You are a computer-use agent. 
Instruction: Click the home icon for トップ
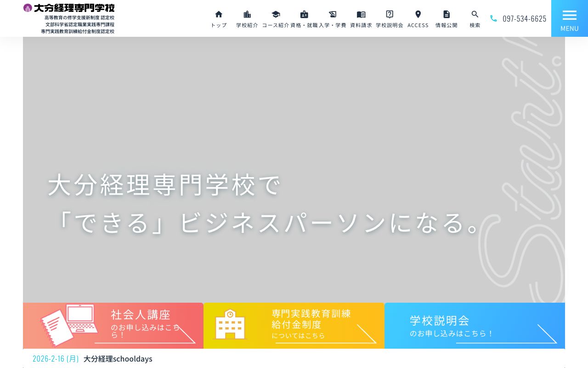218,14
